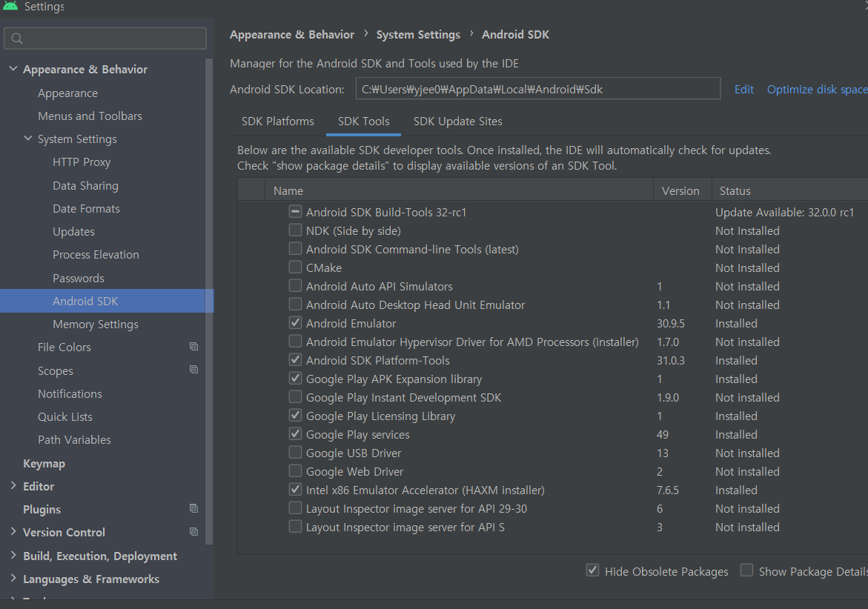Sort table by Name column header
868x609 pixels.
tap(460, 190)
